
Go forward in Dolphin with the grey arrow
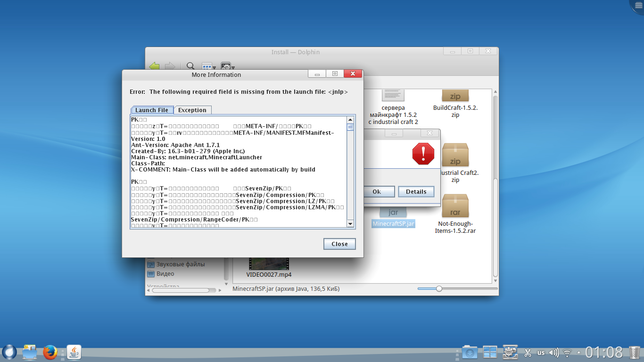(x=170, y=66)
